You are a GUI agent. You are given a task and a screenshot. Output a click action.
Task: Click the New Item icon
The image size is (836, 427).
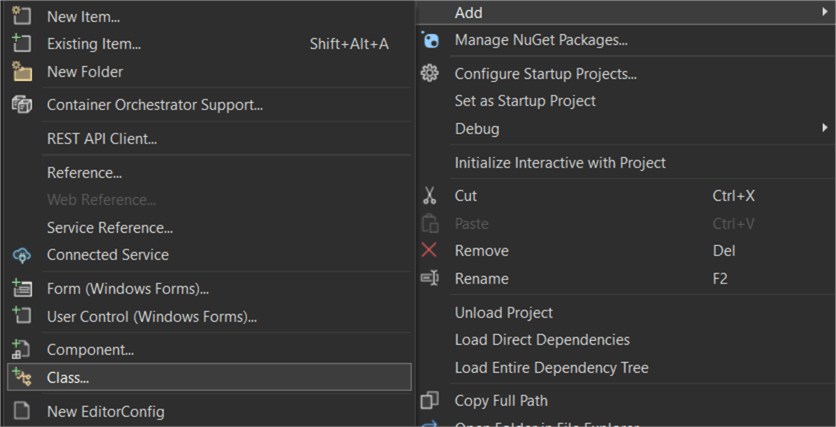click(21, 17)
